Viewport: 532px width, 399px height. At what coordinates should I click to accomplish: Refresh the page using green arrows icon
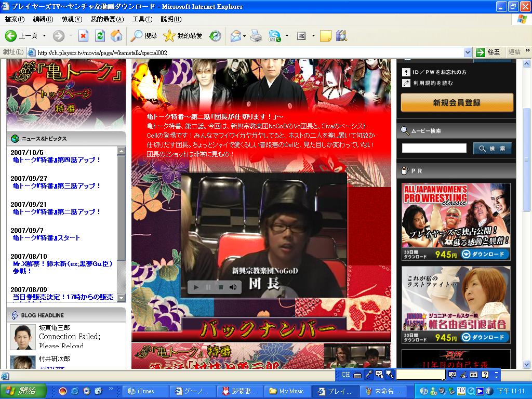[x=100, y=36]
